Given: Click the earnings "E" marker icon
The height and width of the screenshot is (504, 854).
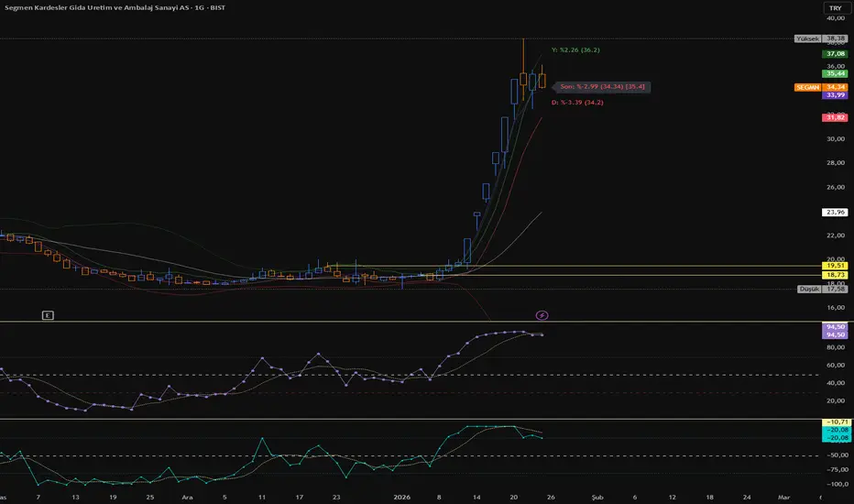Looking at the screenshot, I should [x=48, y=314].
